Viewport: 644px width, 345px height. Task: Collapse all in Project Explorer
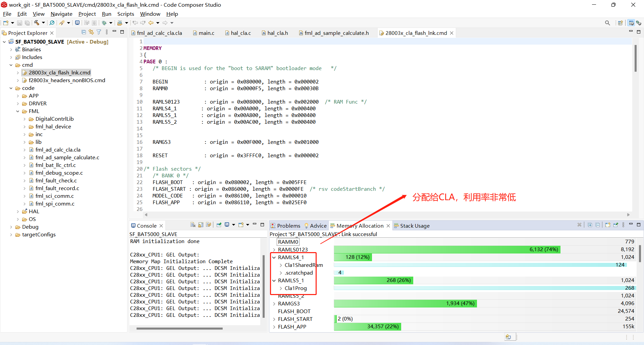click(x=84, y=32)
